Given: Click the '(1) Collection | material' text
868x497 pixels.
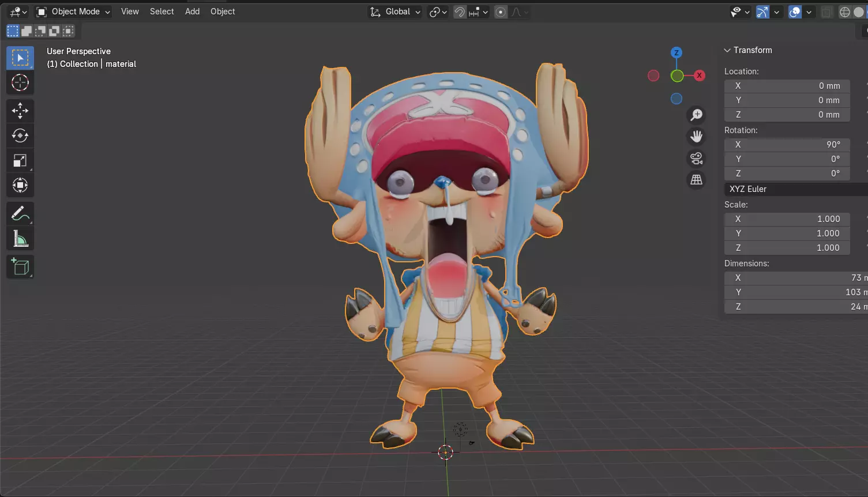Looking at the screenshot, I should tap(92, 64).
